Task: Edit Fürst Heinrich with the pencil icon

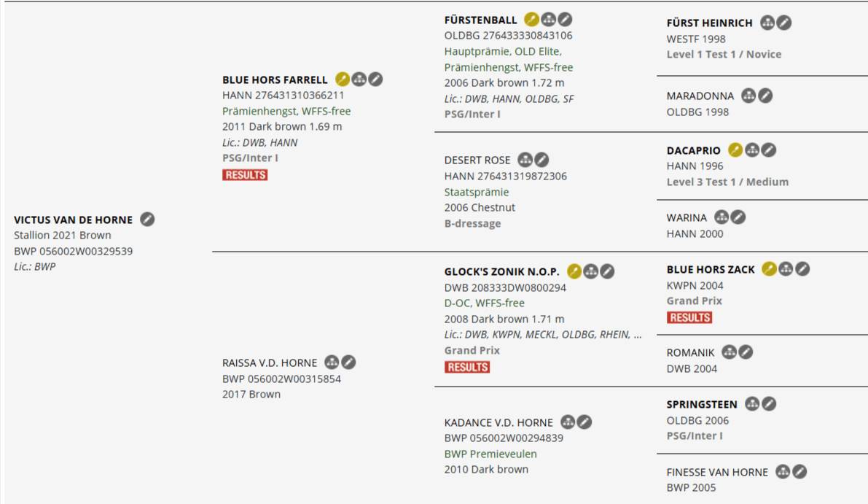Action: click(784, 23)
